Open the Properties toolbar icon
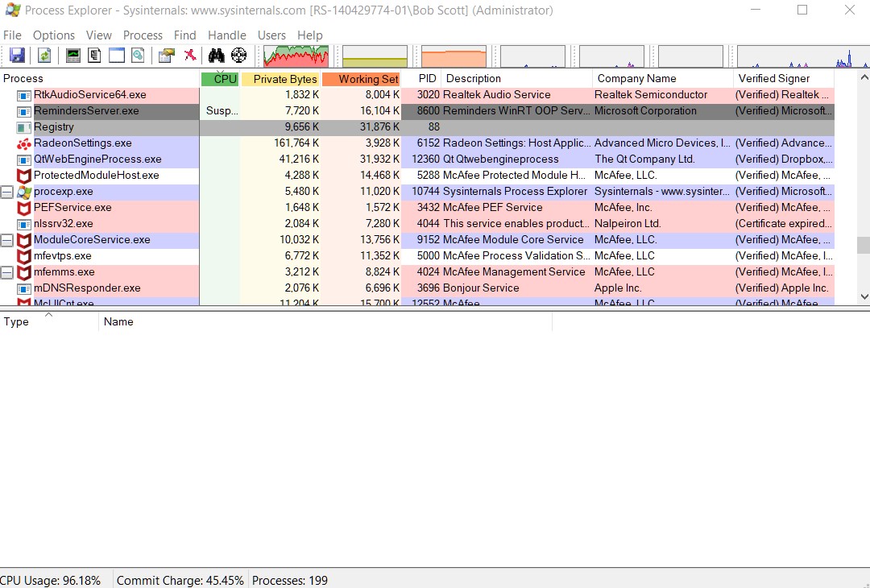 pyautogui.click(x=167, y=56)
